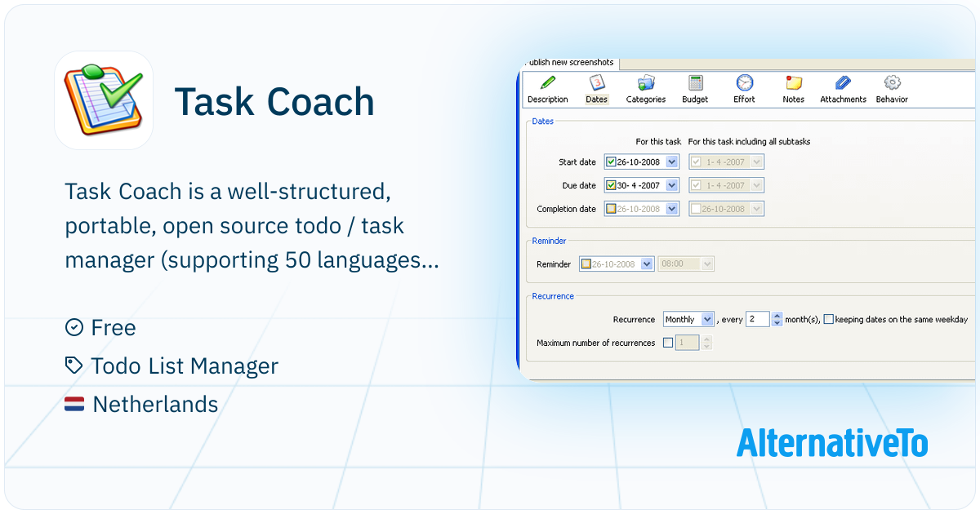Open the Reminder date dropdown
This screenshot has height=514, width=980.
647,264
